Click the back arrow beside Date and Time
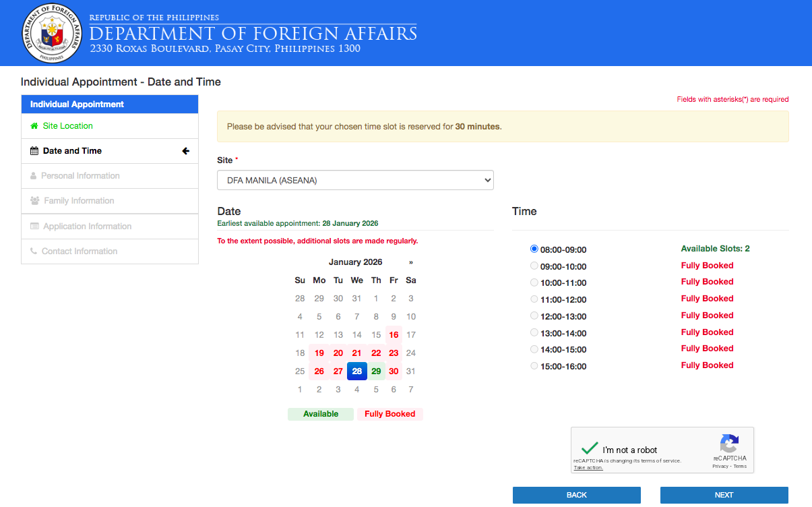 tap(185, 151)
